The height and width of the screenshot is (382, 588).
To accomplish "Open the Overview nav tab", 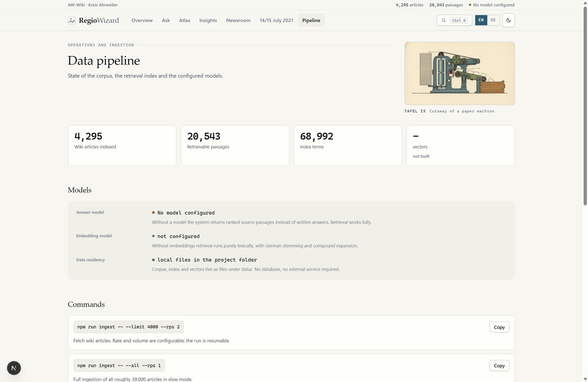I will pos(142,20).
